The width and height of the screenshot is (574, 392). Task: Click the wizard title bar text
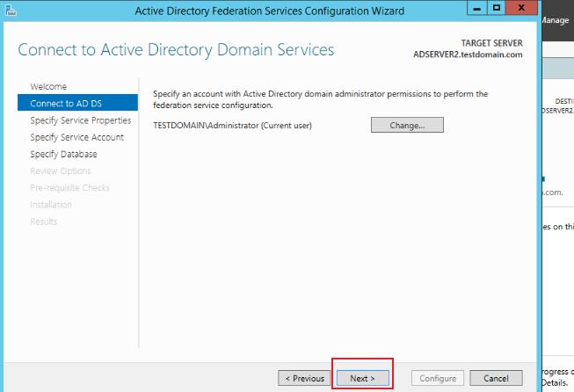(270, 11)
